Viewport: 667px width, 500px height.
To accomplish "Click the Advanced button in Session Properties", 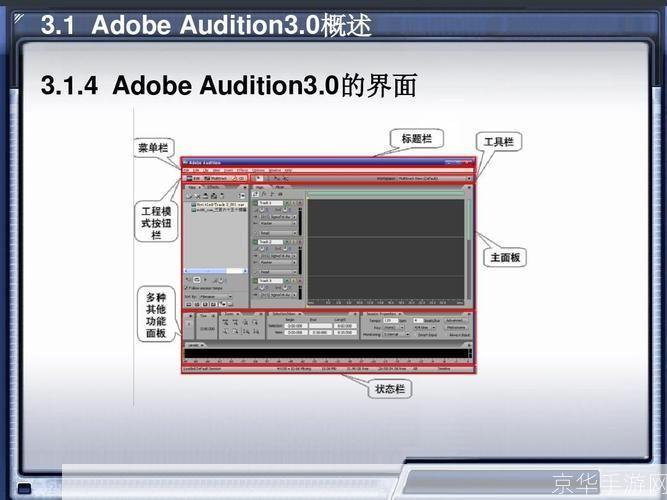I will (x=454, y=320).
